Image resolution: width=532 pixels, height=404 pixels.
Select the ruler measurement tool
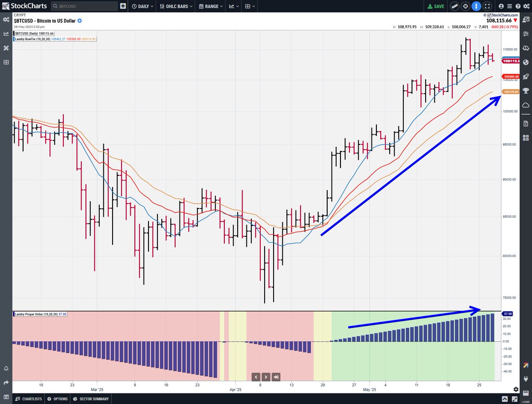point(454,6)
